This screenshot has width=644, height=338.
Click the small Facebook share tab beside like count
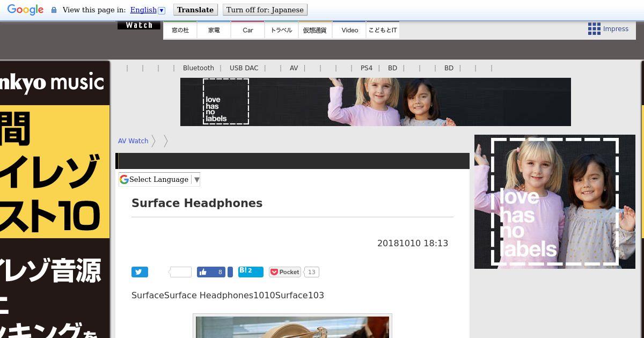(x=230, y=272)
